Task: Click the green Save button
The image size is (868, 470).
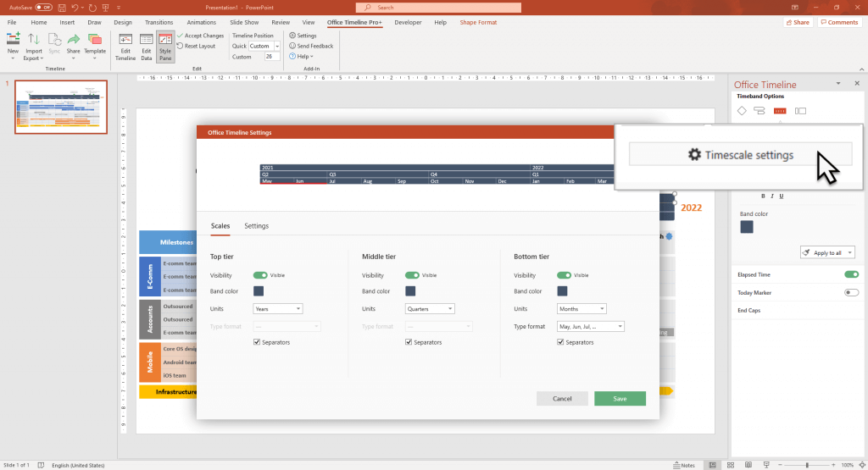Action: click(x=620, y=398)
